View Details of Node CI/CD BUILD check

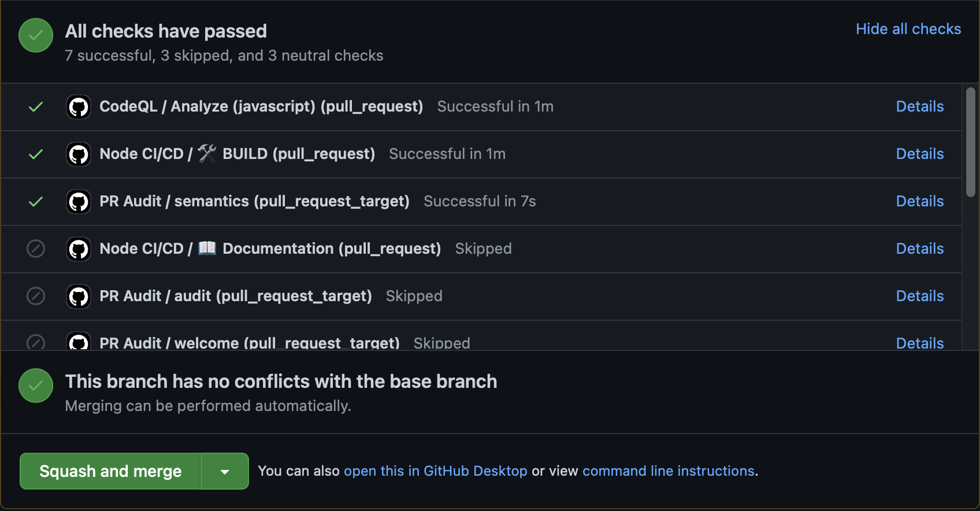(x=919, y=154)
